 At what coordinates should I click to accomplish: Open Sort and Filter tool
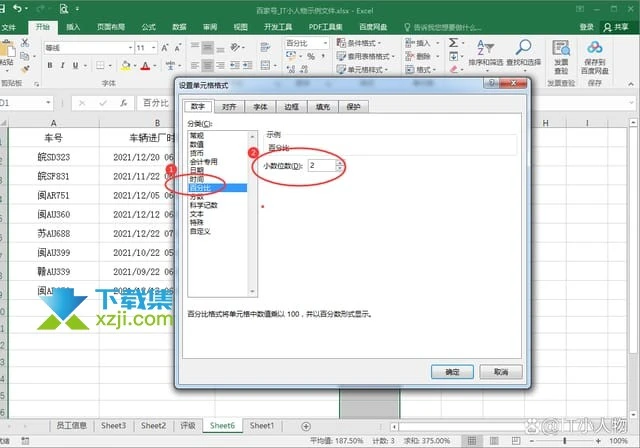pyautogui.click(x=485, y=53)
